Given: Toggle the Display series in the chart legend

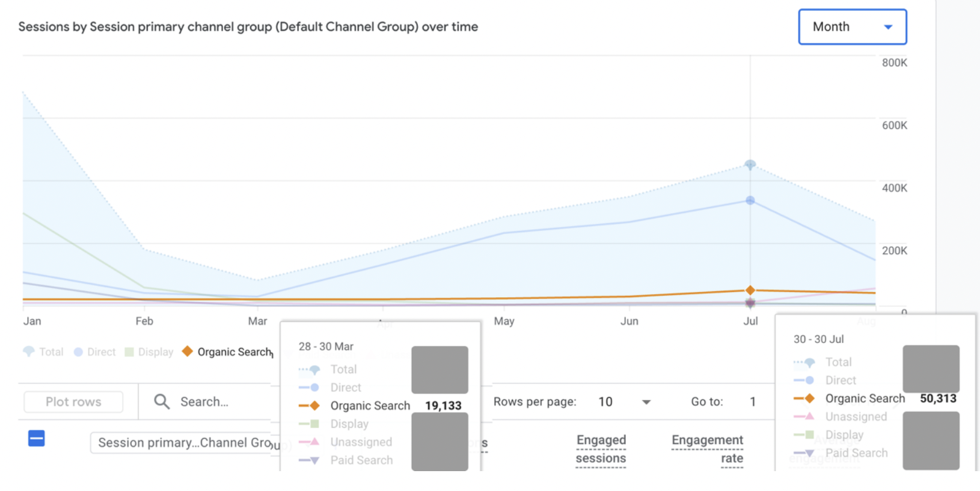Looking at the screenshot, I should tap(149, 352).
